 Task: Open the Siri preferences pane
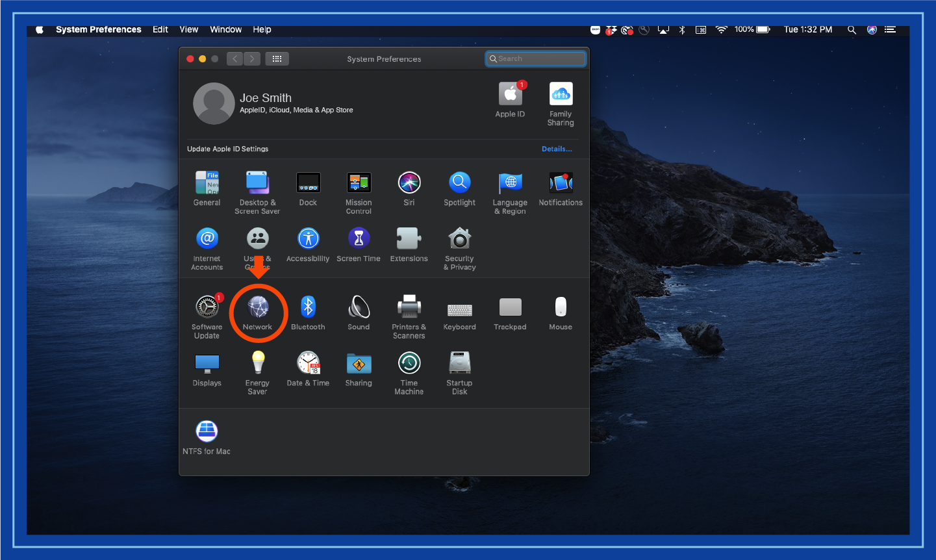409,183
